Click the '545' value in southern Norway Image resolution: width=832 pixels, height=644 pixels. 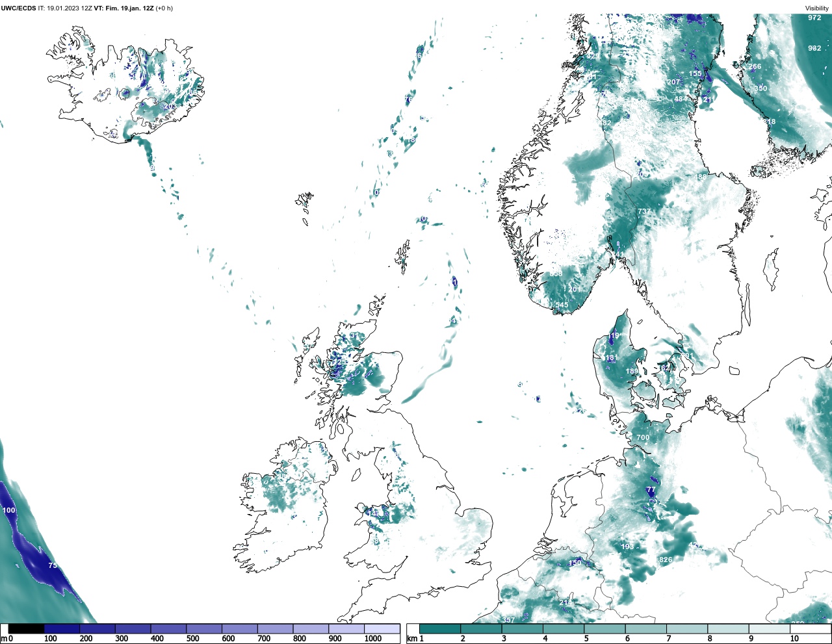[x=562, y=305]
